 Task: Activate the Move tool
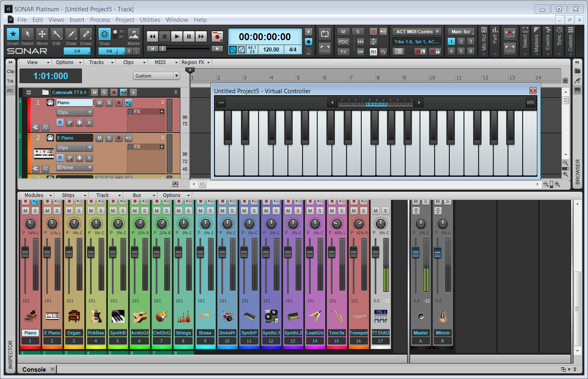point(42,34)
